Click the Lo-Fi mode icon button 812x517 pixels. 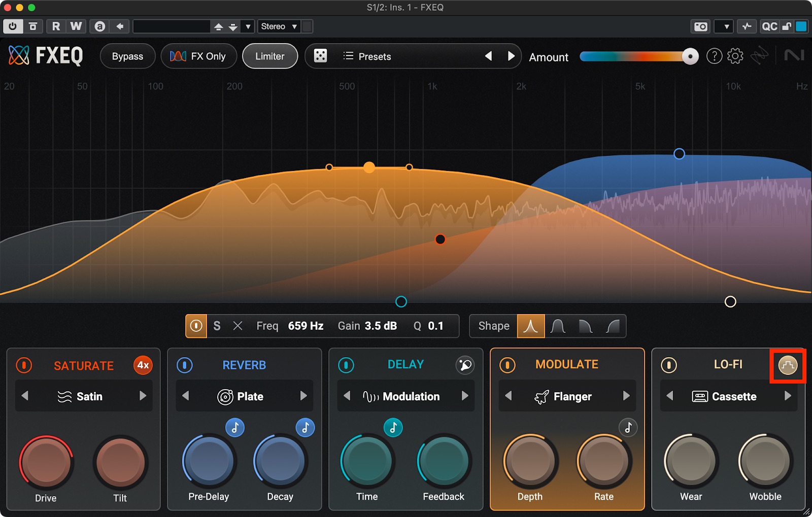[788, 365]
